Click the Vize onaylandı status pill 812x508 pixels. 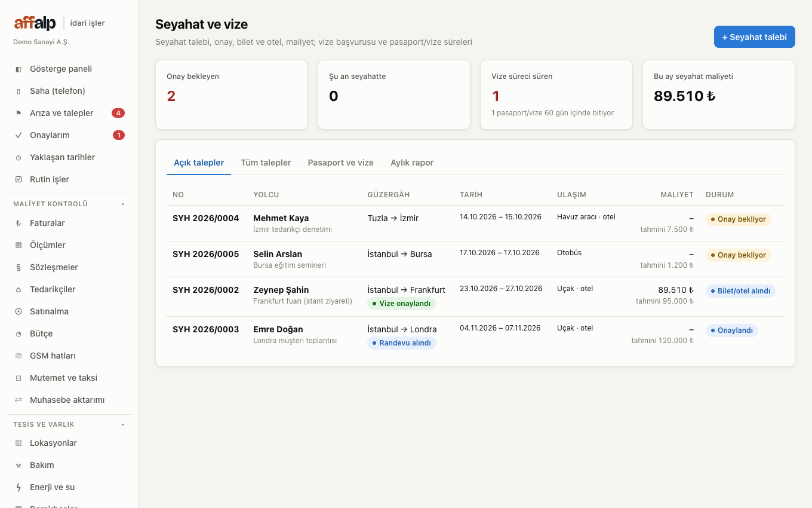(401, 304)
